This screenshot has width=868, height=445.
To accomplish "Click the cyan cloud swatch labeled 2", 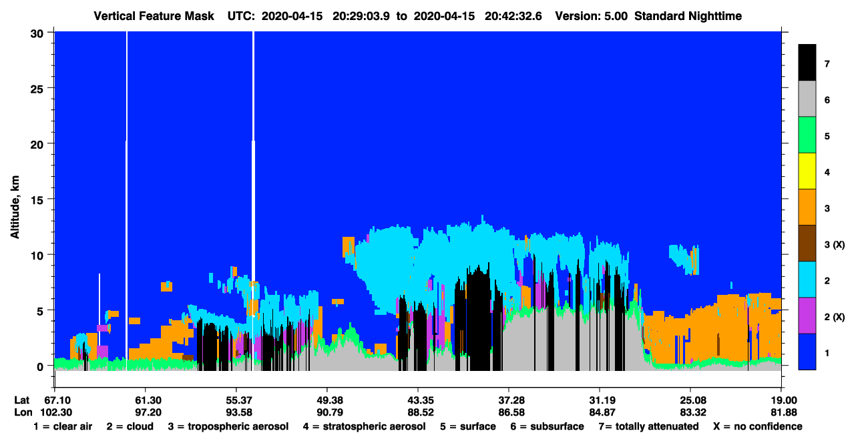I will (807, 280).
